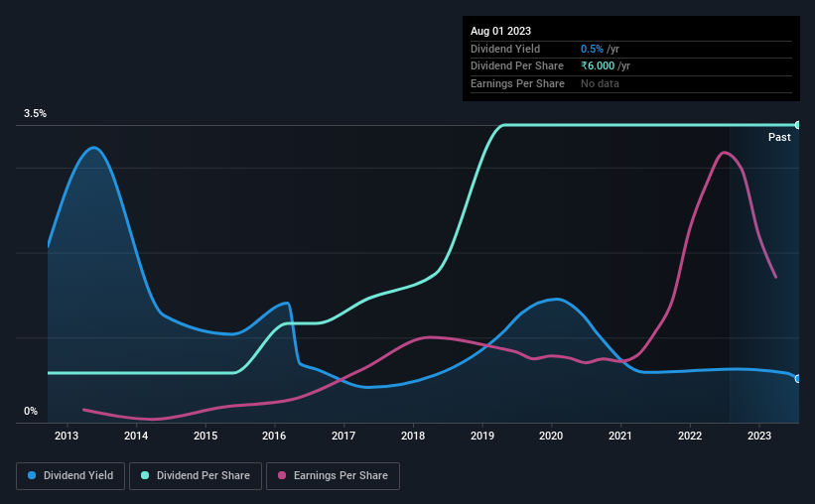This screenshot has width=815, height=504.
Task: Select the 2016 label on the x-axis
Action: 274,436
